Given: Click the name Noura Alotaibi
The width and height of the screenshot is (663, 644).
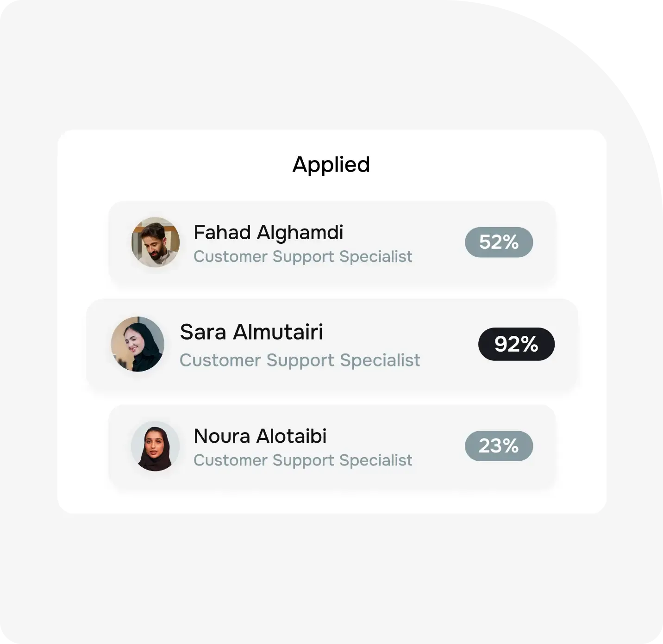Looking at the screenshot, I should coord(260,436).
